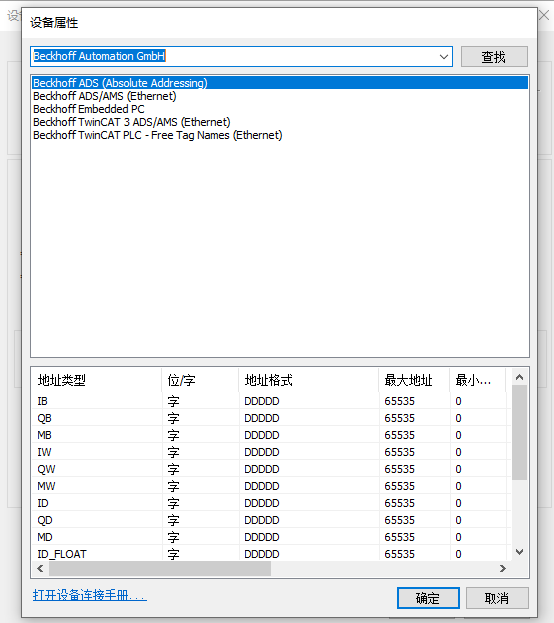554x623 pixels.
Task: Click the horizontal scroll left arrow
Action: point(40,569)
